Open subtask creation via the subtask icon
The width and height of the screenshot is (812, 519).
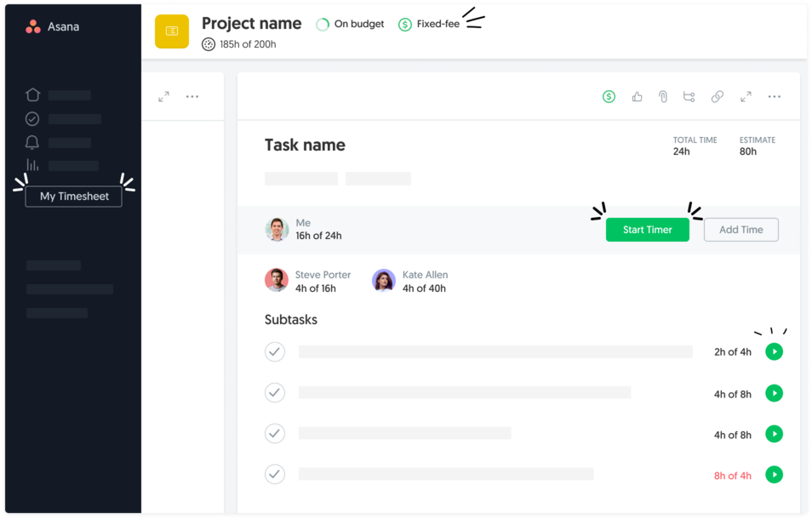(x=689, y=96)
